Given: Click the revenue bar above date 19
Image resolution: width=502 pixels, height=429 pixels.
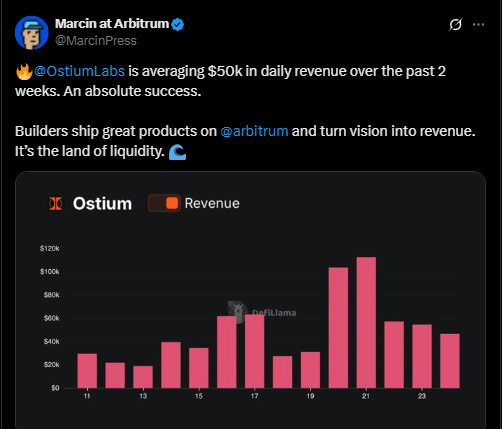Looking at the screenshot, I should click(x=310, y=370).
